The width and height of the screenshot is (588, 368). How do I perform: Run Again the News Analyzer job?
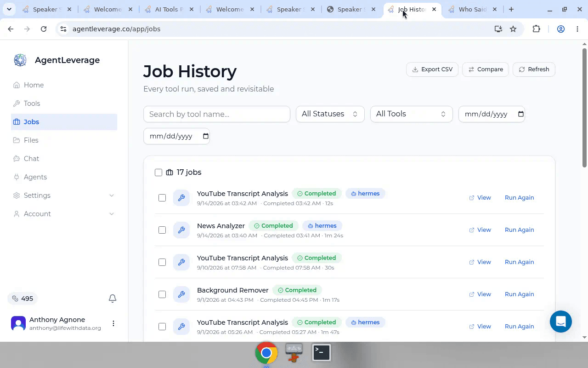pyautogui.click(x=519, y=230)
